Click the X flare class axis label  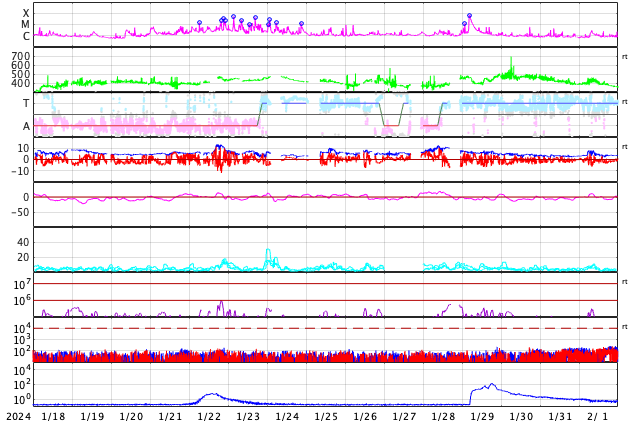26,13
